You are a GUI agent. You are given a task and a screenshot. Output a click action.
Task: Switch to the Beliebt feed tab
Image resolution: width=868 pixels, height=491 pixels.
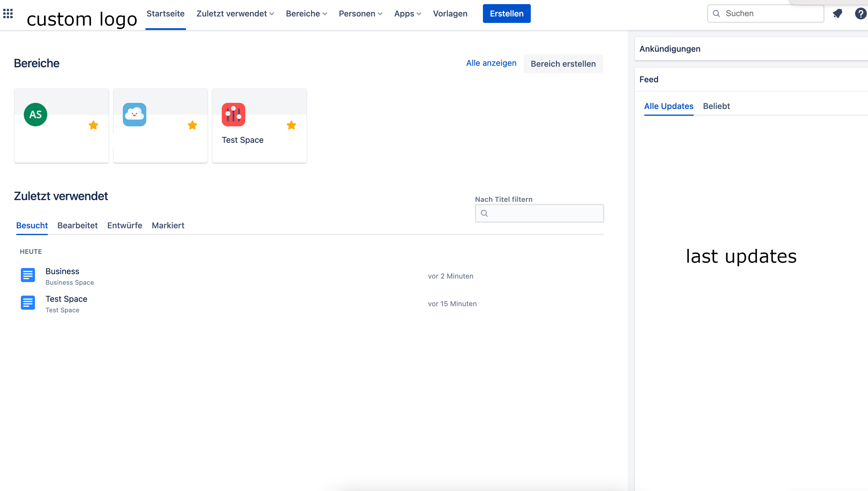pyautogui.click(x=716, y=106)
